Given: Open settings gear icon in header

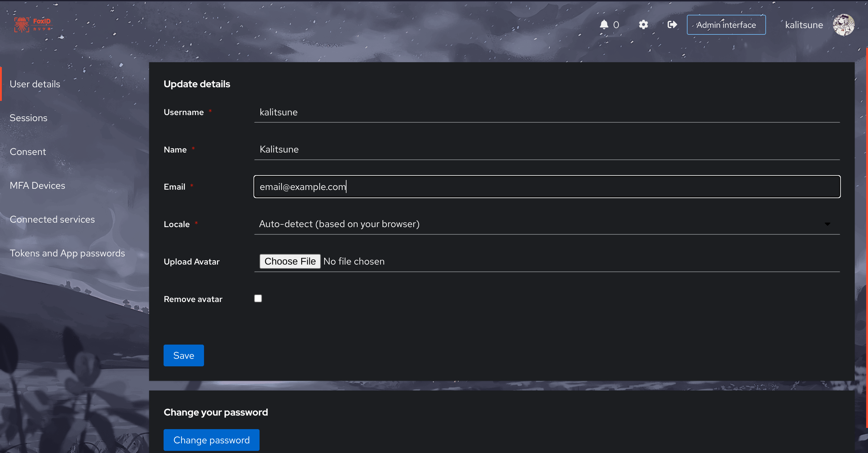Looking at the screenshot, I should 643,24.
